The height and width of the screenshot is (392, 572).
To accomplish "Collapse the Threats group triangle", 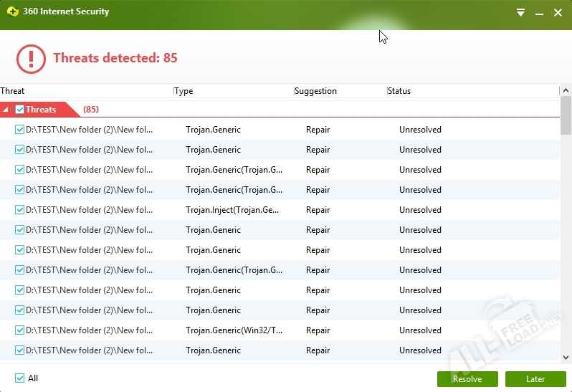I will [x=6, y=110].
